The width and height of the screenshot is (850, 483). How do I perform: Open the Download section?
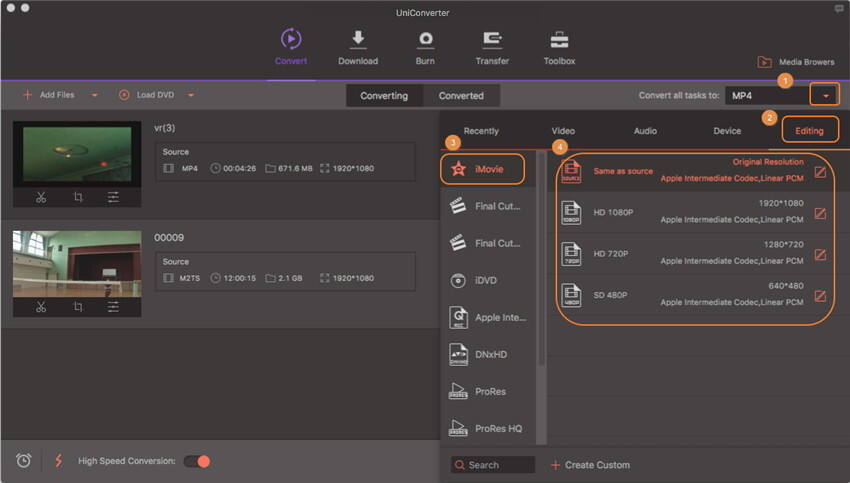click(358, 48)
